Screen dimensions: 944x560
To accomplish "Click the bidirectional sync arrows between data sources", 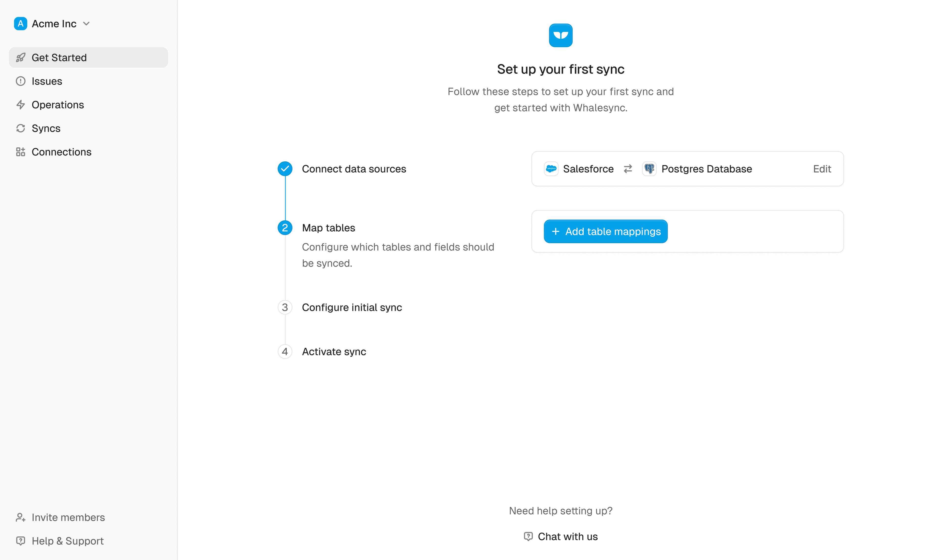I will [628, 169].
